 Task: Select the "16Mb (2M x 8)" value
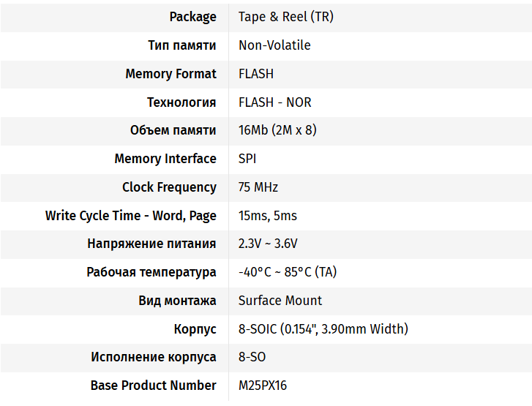277,130
